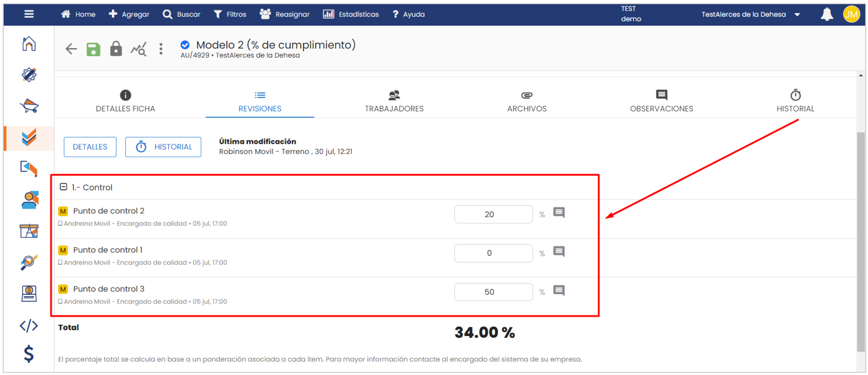The image size is (868, 375).
Task: Open the code brackets sidebar icon
Action: 29,326
